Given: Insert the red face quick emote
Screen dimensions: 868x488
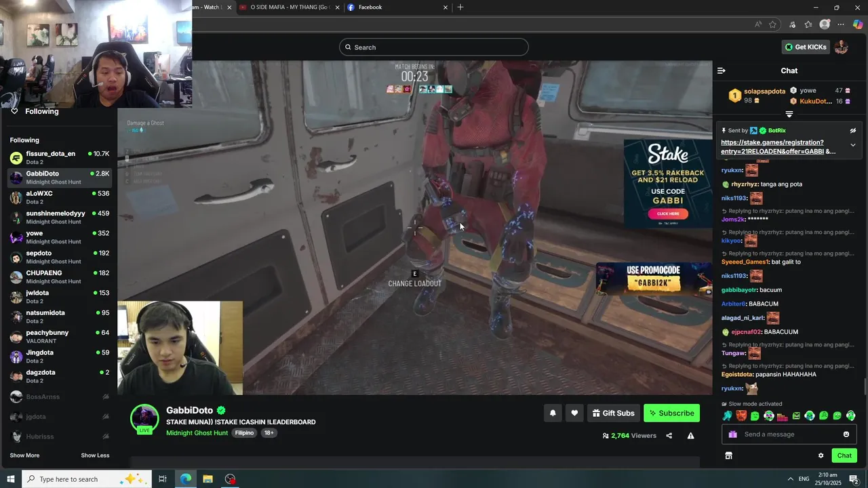Looking at the screenshot, I should pos(741,416).
